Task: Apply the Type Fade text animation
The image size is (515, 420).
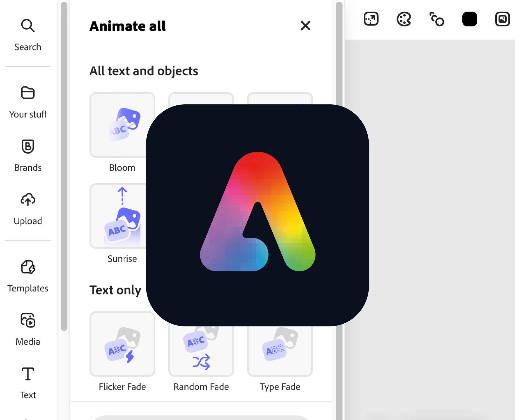Action: tap(280, 344)
